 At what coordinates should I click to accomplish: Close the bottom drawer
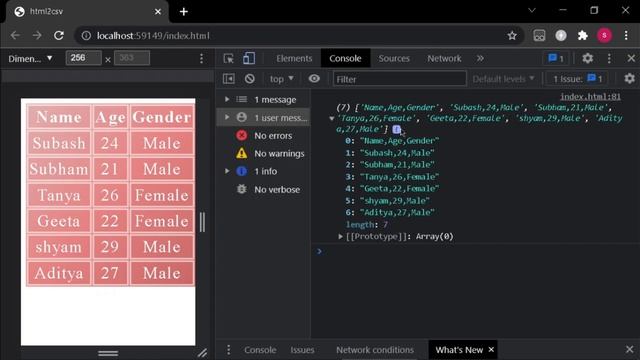(x=629, y=349)
